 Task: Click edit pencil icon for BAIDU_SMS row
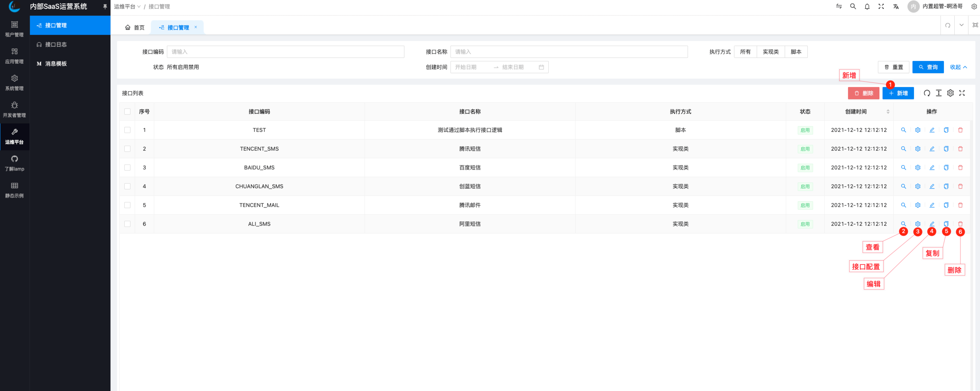pos(932,168)
